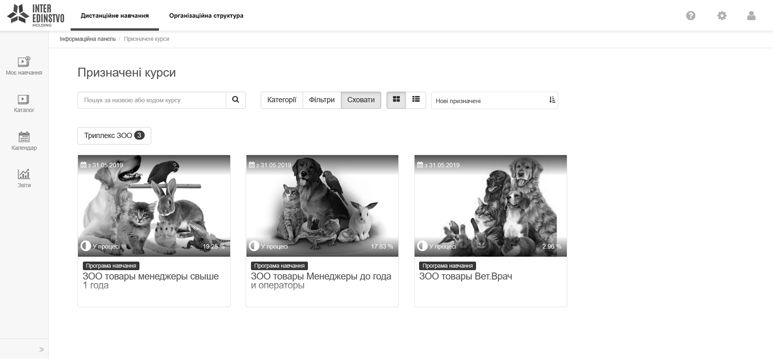Open the Звіти chart icon
The height and width of the screenshot is (361, 773).
[x=24, y=174]
